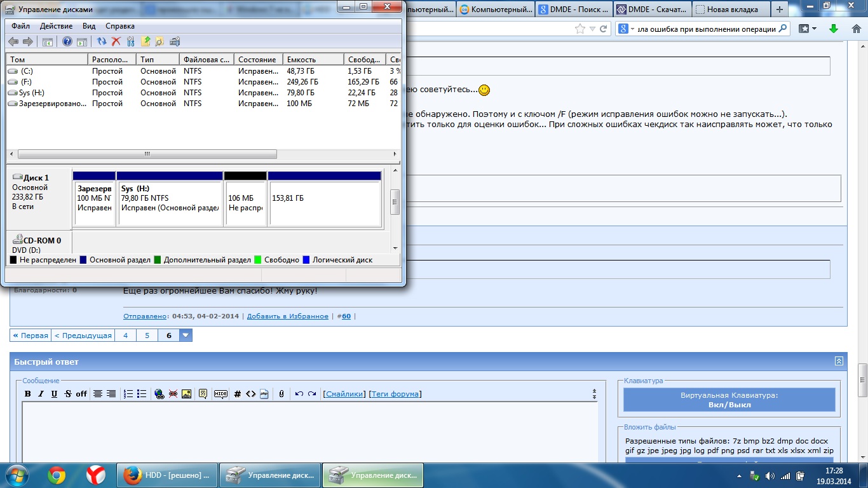Screen dimensions: 868x488
Task: Click the paperclip attachment icon
Action: point(281,394)
